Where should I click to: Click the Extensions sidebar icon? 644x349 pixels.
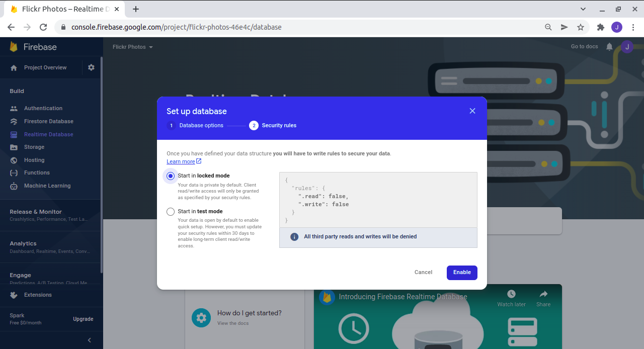pos(14,295)
